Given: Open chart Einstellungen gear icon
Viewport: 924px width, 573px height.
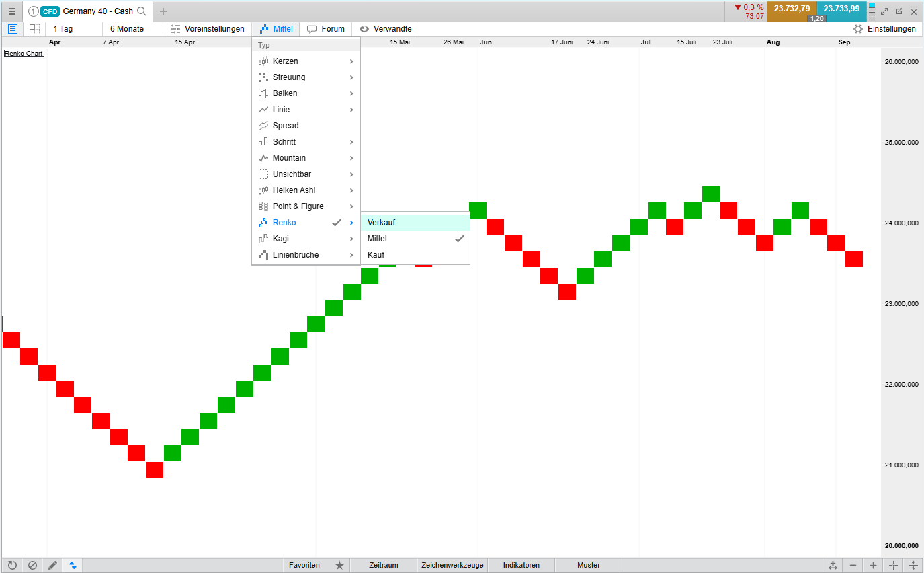Looking at the screenshot, I should pos(858,28).
